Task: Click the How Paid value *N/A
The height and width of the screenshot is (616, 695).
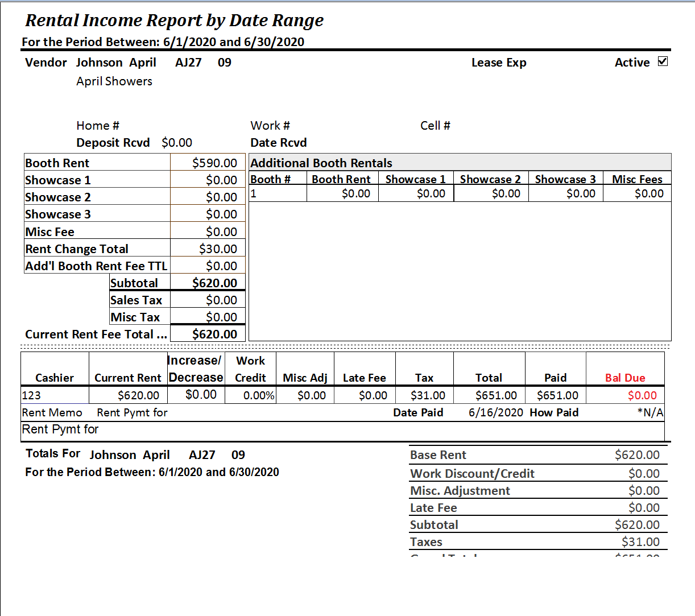Action: coord(650,412)
